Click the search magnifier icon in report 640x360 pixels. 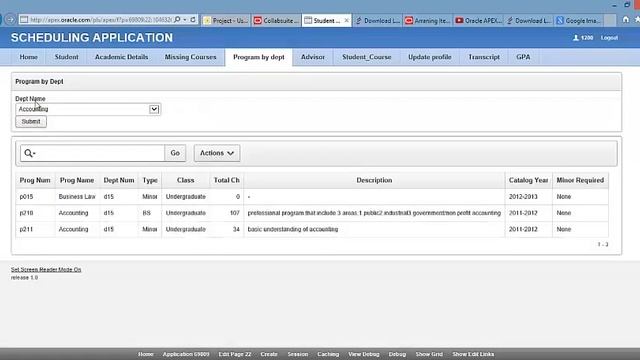[x=29, y=153]
